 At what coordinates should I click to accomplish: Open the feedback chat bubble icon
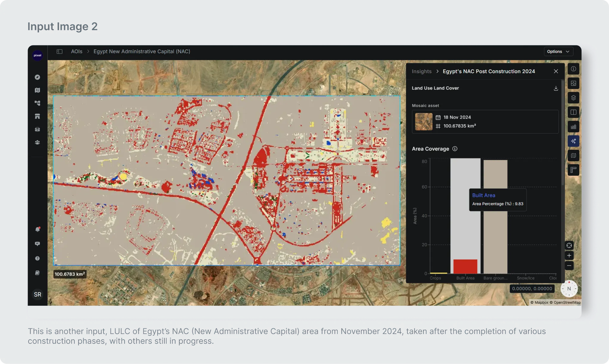(37, 244)
